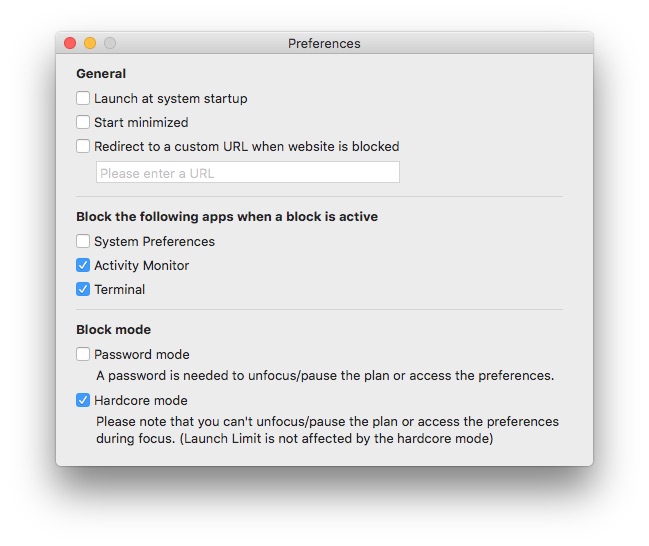This screenshot has width=649, height=546.
Task: Click the 'Start minimized' label text
Action: 141,123
